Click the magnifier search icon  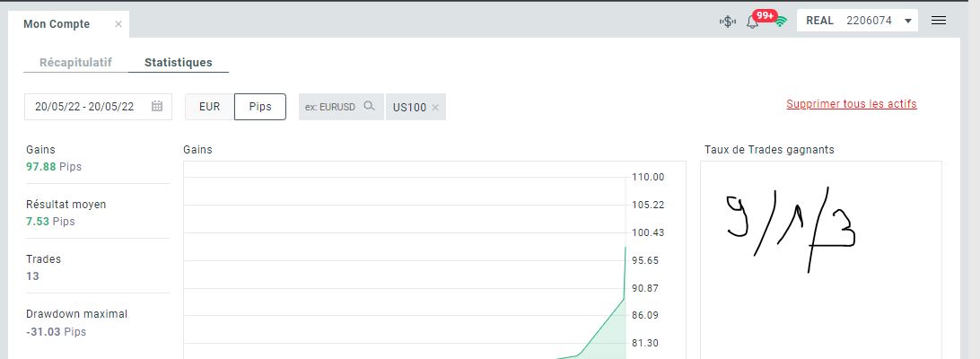[369, 106]
